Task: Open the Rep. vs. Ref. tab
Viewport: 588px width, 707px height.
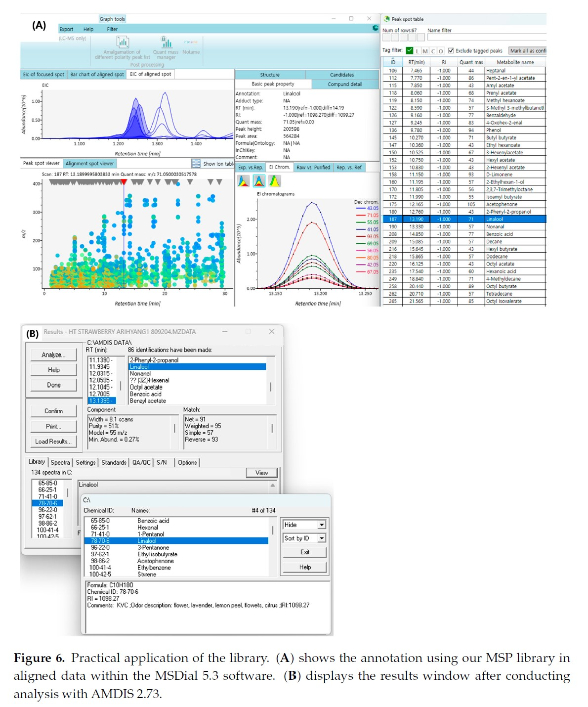Action: (x=349, y=167)
